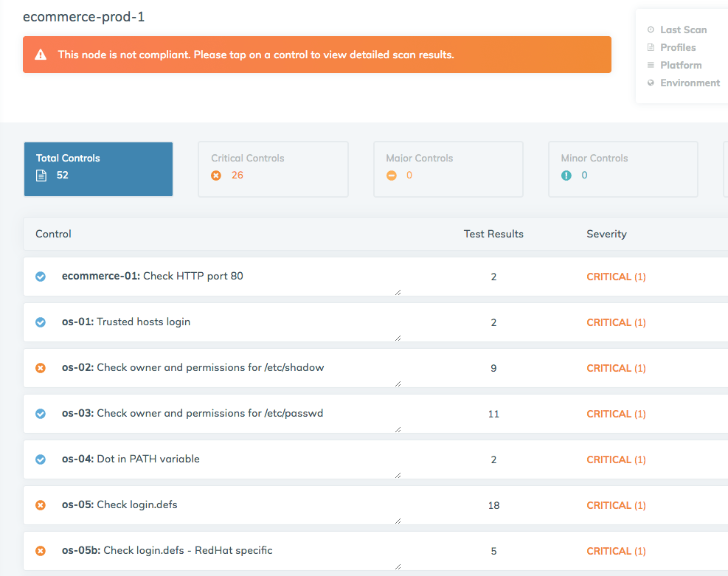The image size is (728, 576).
Task: Click the red X icon in Critical Controls
Action: pos(216,176)
